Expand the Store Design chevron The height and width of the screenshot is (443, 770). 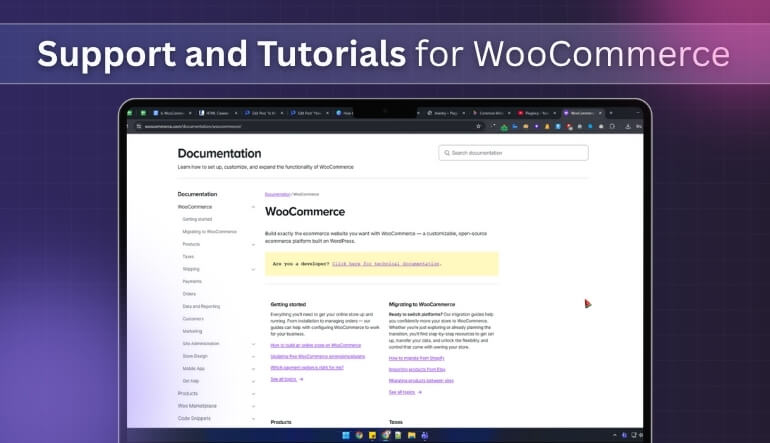click(253, 357)
